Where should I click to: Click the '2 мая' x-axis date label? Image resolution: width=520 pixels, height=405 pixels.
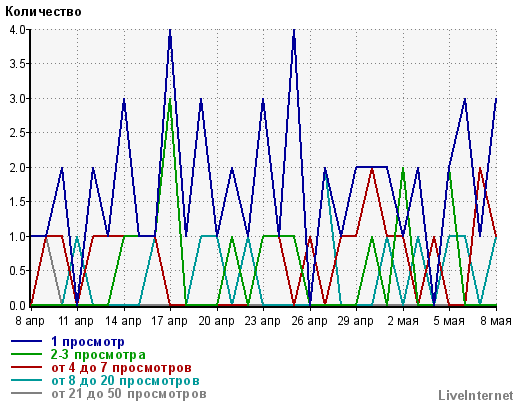[403, 321]
